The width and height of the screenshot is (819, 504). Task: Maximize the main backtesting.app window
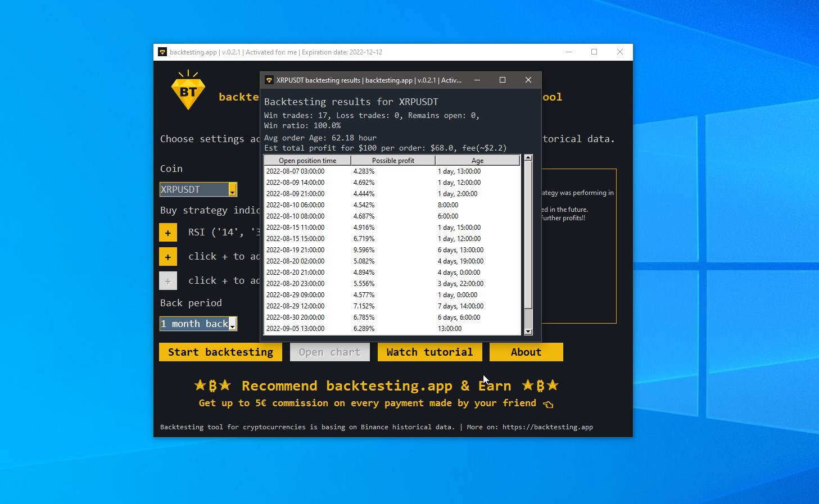(x=594, y=52)
